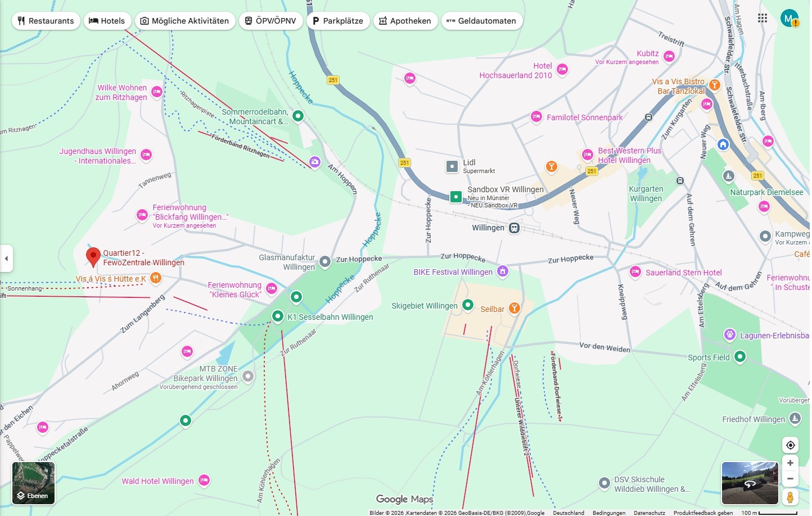Show Mögliche Aktivitäten on the map
The height and width of the screenshot is (516, 812).
[x=184, y=21]
